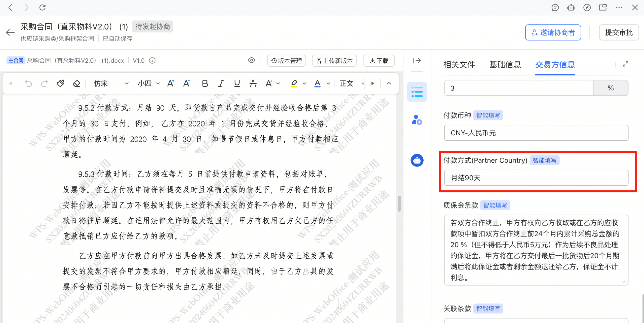
Task: Click the 邀请协商者 button
Action: (553, 32)
